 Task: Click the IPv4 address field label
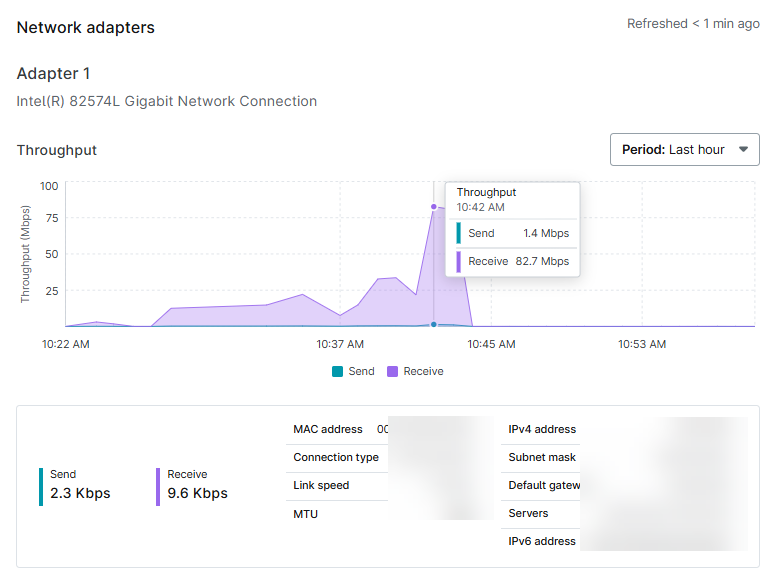pos(542,429)
